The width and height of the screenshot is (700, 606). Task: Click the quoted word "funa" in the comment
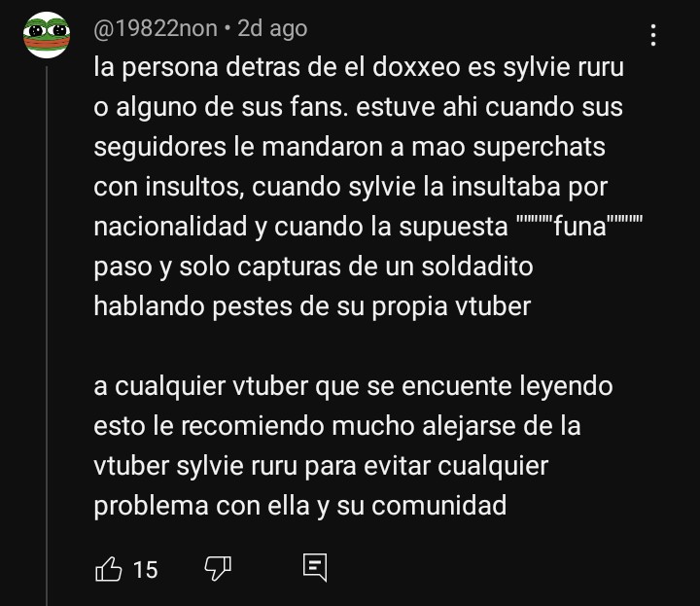579,227
